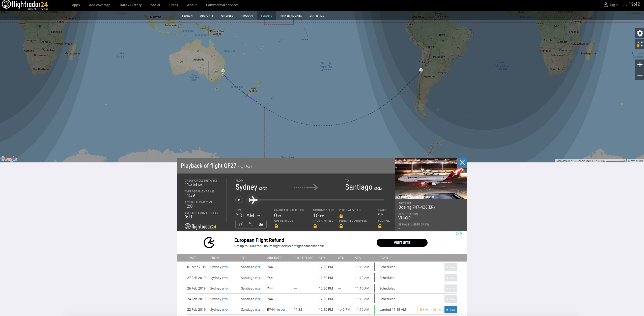Click the locked GPS Altitude icon
The width and height of the screenshot is (644, 316).
click(x=276, y=226)
